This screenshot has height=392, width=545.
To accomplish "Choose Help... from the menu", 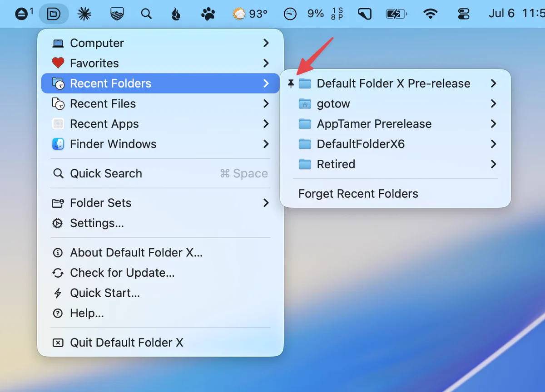I will tap(160, 313).
